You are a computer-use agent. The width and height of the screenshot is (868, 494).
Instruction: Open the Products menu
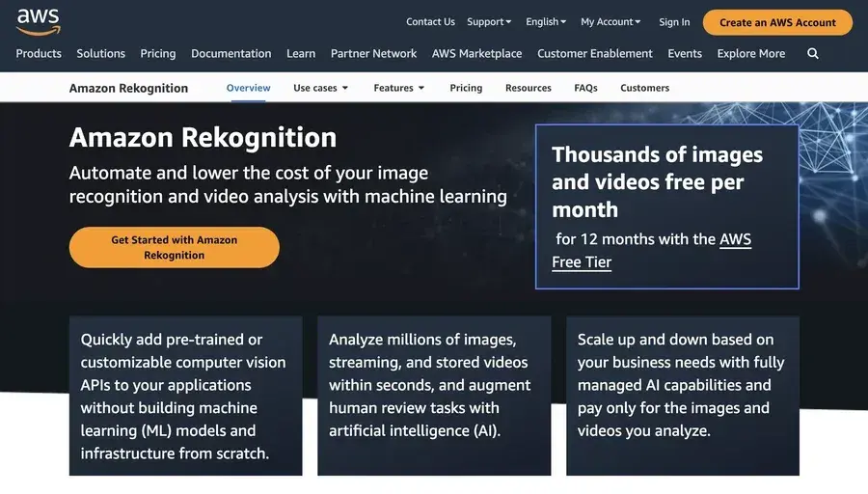39,54
